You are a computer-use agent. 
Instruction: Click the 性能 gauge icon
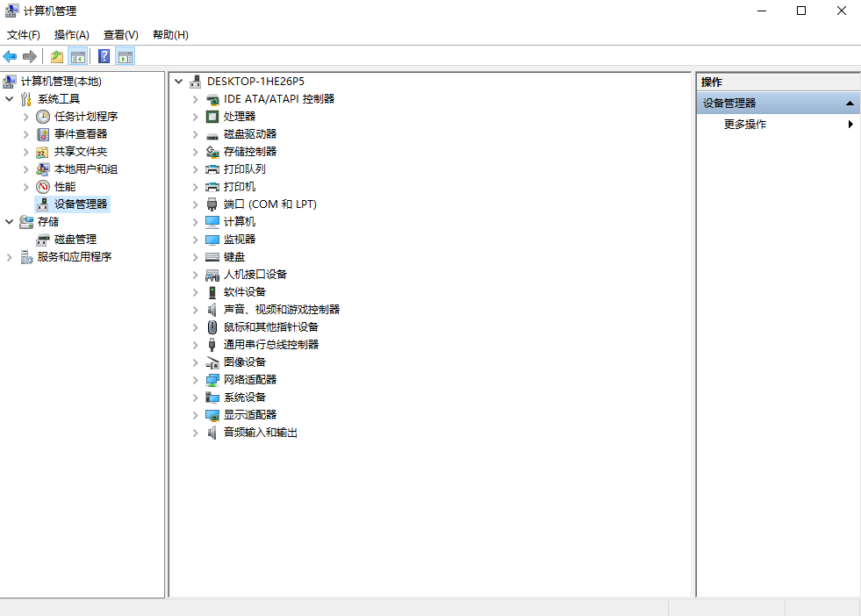(x=43, y=187)
